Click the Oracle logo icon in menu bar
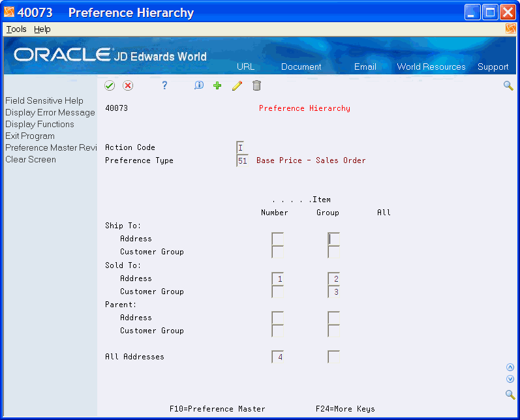 click(x=511, y=29)
